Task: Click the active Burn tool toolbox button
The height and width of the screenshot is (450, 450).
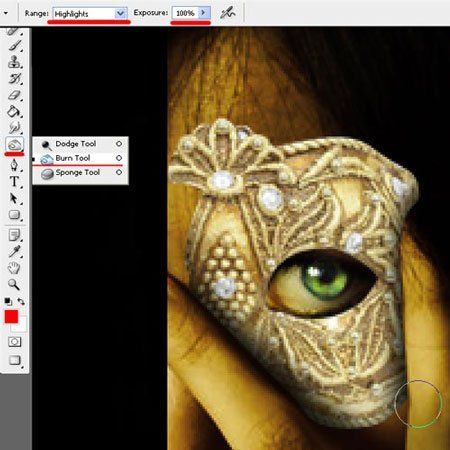Action: (14, 145)
